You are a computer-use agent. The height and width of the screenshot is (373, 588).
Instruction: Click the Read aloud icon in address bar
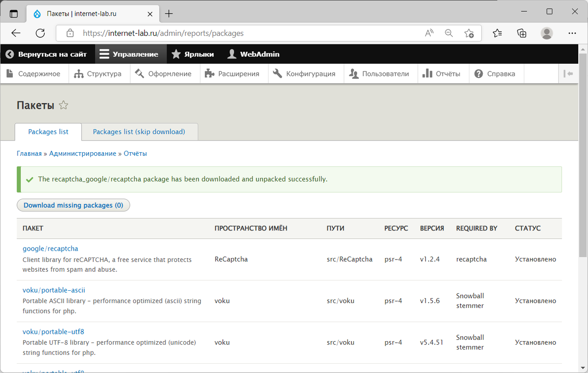point(429,33)
